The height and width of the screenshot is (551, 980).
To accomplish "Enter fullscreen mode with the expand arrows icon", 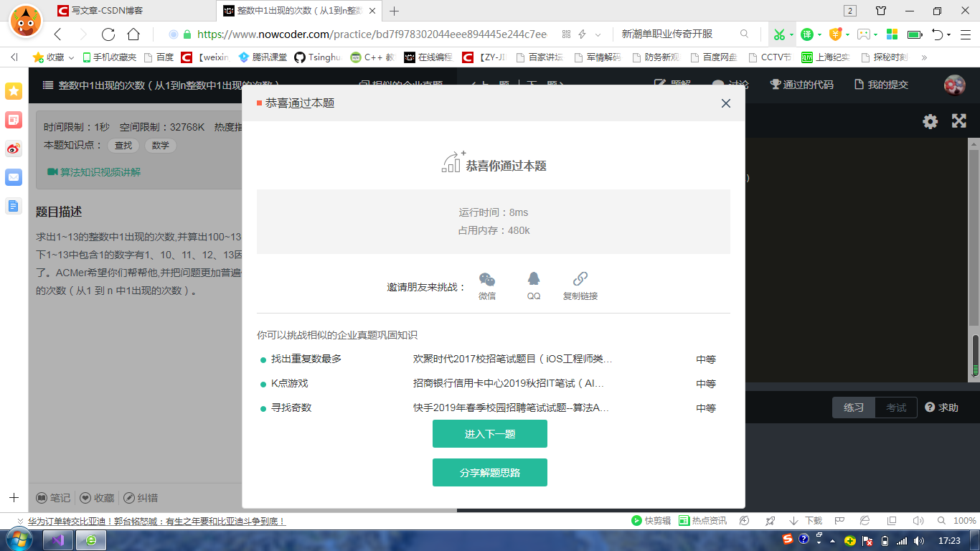I will point(959,121).
